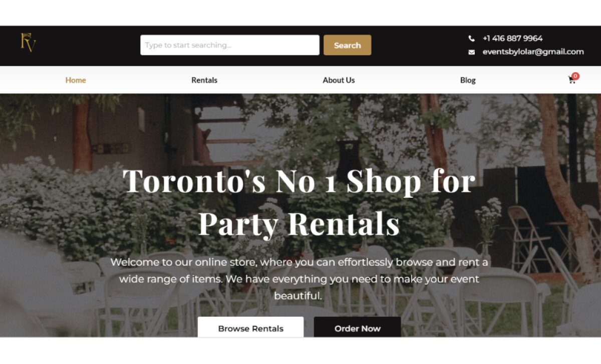Click the email envelope icon
This screenshot has width=601, height=364.
(x=471, y=52)
